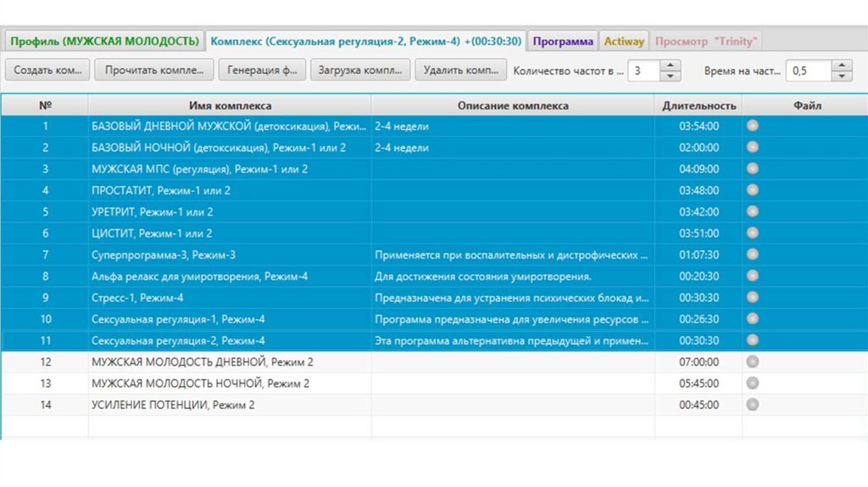Select the Суперпрограмма-3, Режим-3 row
This screenshot has width=868, height=487.
(x=434, y=255)
